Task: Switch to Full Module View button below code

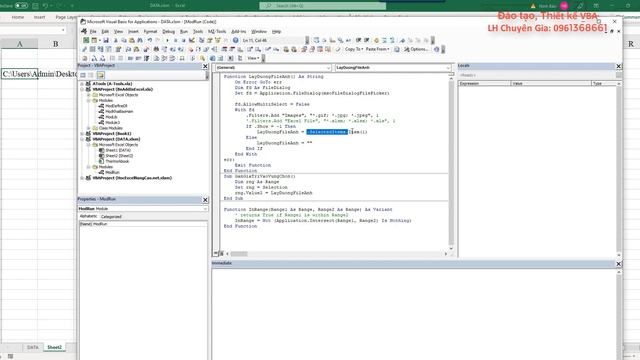Action: click(x=221, y=253)
